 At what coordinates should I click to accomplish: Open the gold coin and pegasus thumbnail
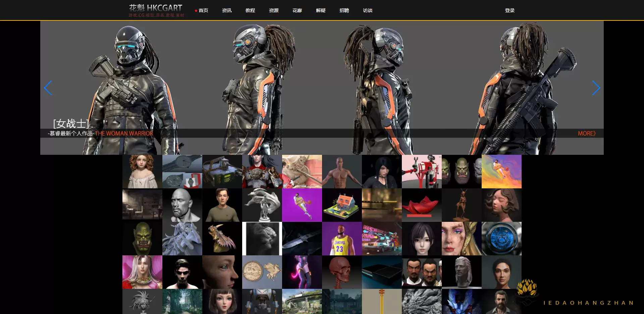262,272
